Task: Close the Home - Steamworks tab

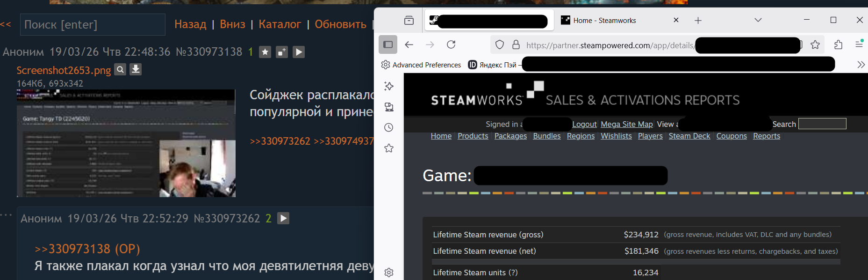Action: [676, 20]
